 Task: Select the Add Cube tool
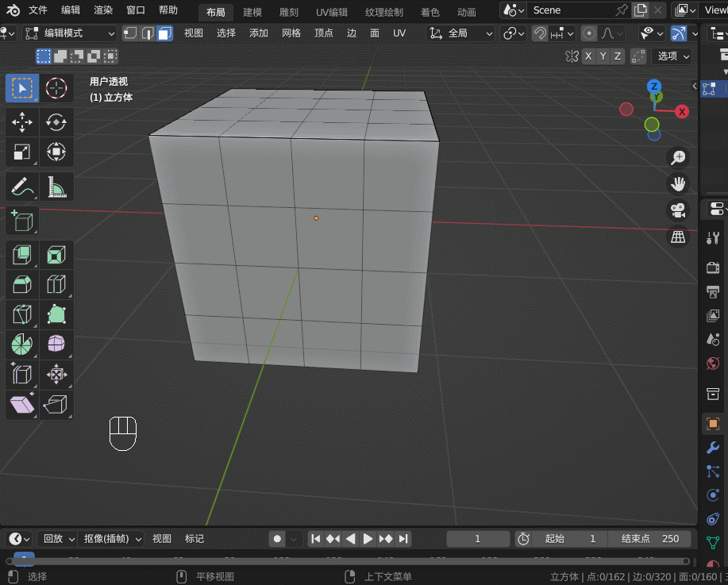(21, 221)
